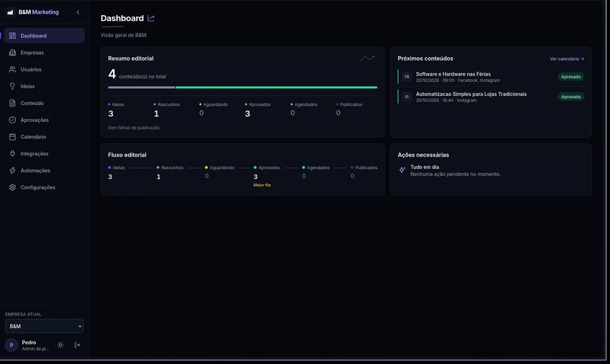Click Rascunhos stage in Fluxo editorial
Viewport: 610px width, 364px height.
coord(170,173)
